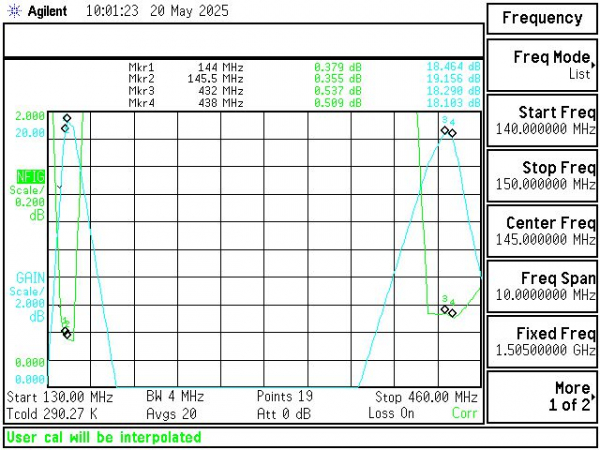
Task: Choose the Fixed Freq 1.505 GHz softkey
Action: (x=542, y=341)
